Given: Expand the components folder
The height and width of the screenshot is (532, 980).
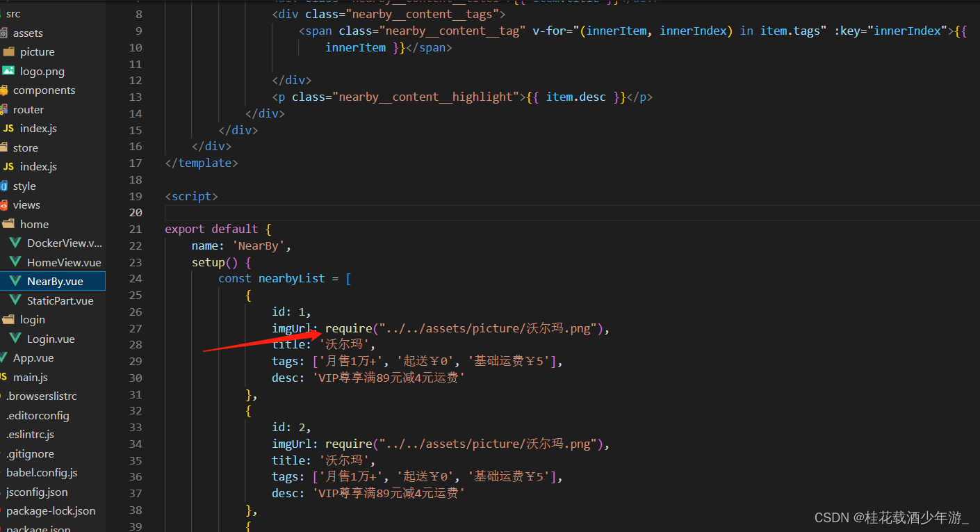Looking at the screenshot, I should (44, 90).
